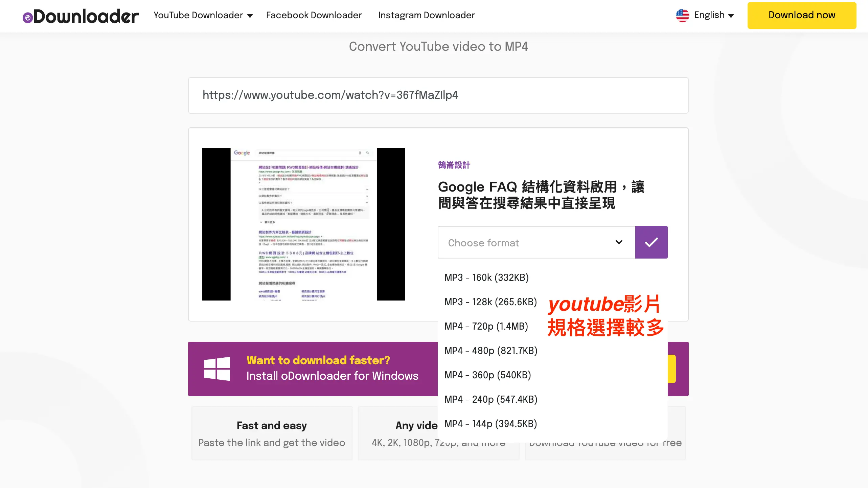Click Paste the link and get the video text
Screen dimensions: 868x488
(x=272, y=443)
